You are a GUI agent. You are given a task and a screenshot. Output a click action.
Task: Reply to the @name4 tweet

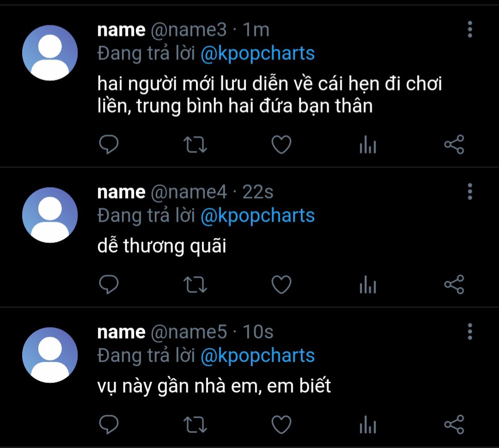coord(109,285)
